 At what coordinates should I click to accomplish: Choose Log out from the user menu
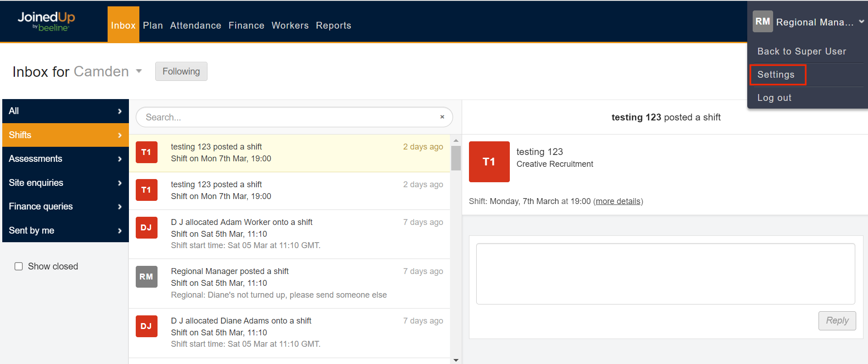click(774, 98)
